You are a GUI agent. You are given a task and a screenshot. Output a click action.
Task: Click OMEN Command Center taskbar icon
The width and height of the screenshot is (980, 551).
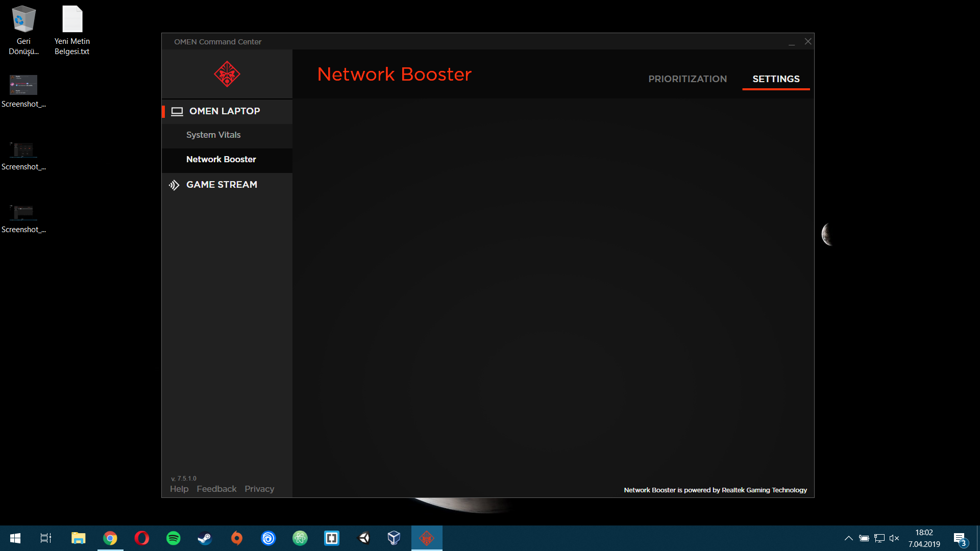click(x=427, y=538)
